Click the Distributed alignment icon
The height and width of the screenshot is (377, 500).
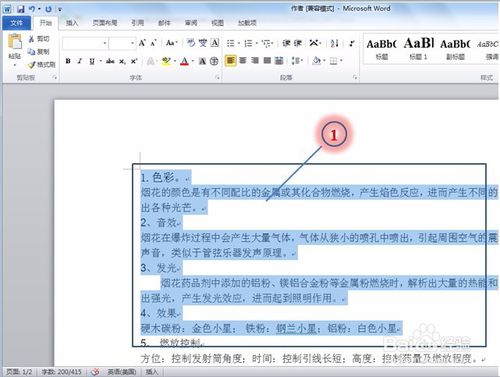click(x=279, y=61)
